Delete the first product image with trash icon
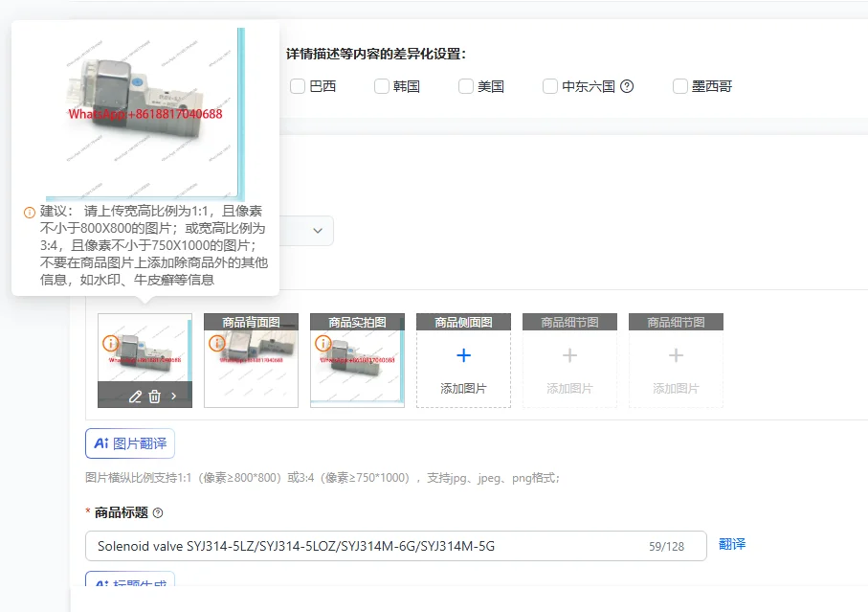The image size is (868, 612). click(154, 397)
